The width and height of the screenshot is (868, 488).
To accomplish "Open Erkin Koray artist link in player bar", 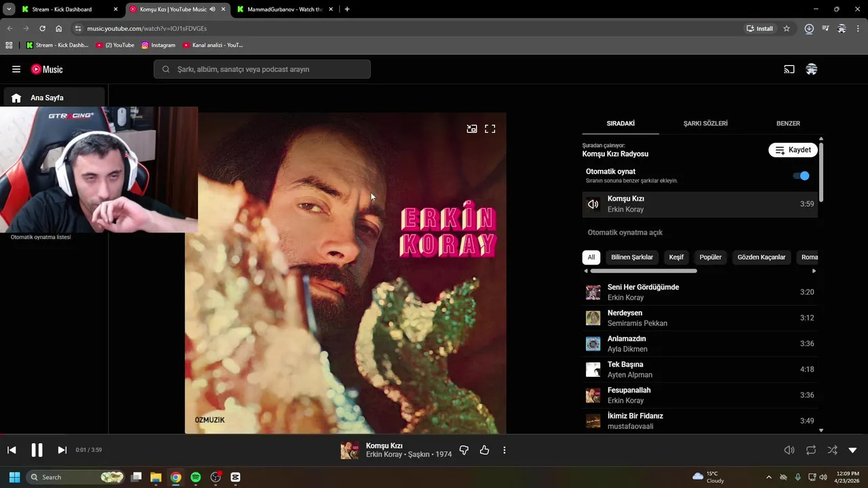I will [384, 455].
